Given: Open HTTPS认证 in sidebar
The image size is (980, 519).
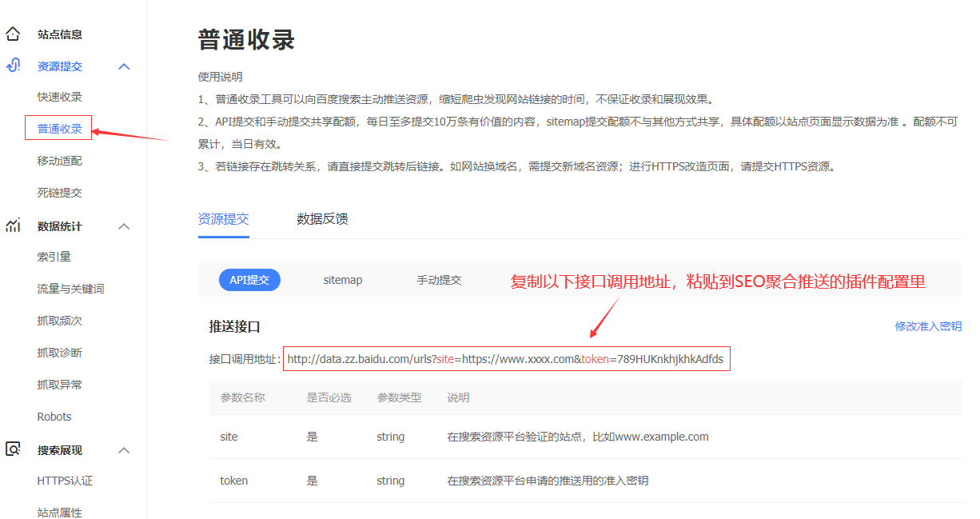Looking at the screenshot, I should tap(66, 481).
